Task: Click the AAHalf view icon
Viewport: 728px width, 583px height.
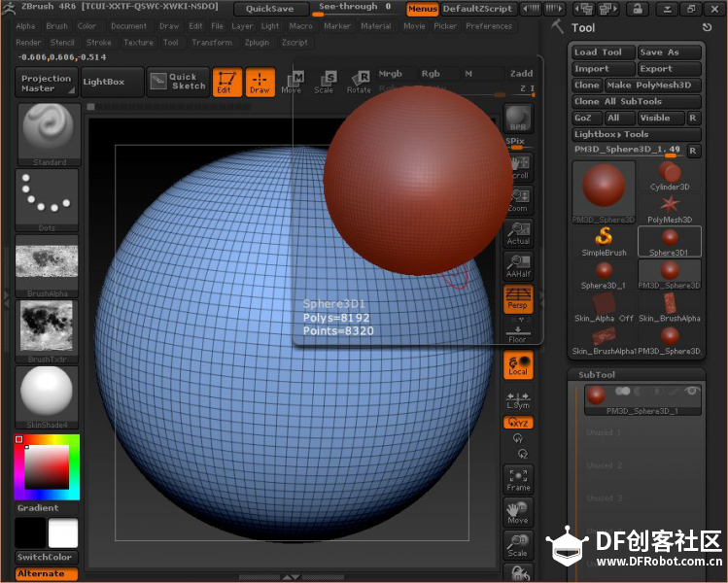Action: (518, 266)
